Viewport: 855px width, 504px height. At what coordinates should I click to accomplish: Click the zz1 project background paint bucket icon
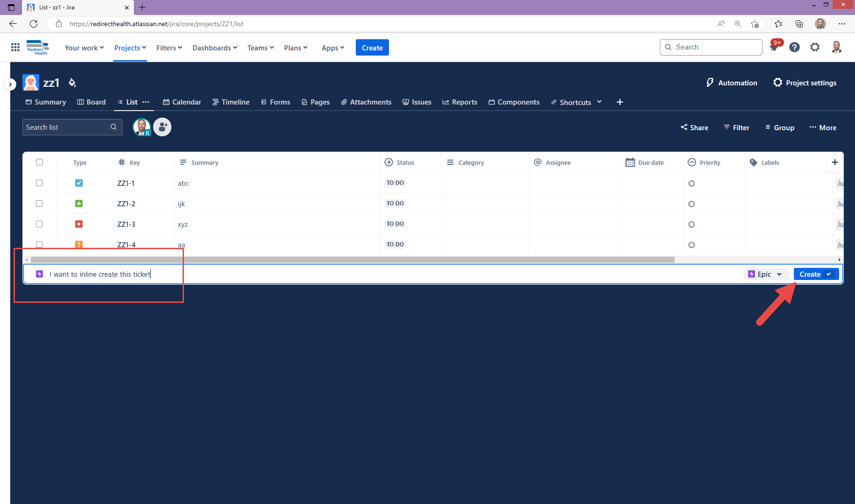coord(72,83)
